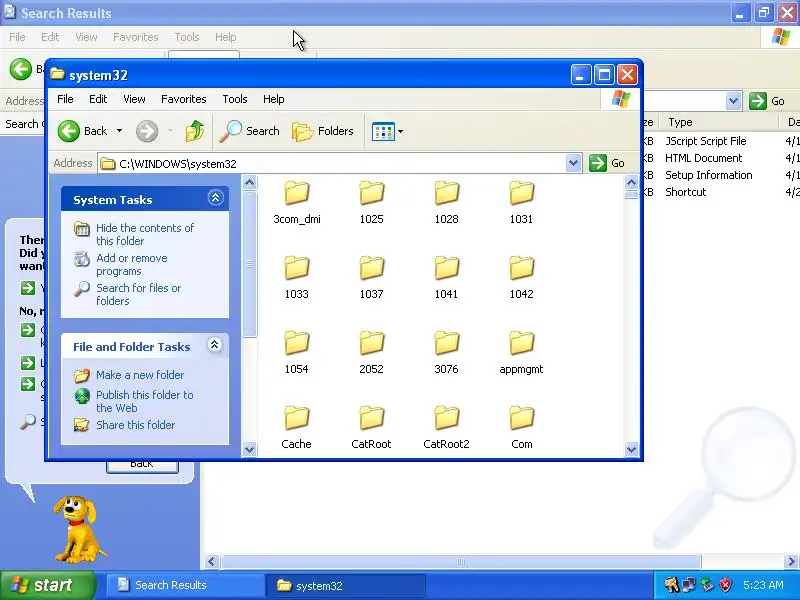800x600 pixels.
Task: Click the file list scroll-down arrow
Action: (x=631, y=449)
